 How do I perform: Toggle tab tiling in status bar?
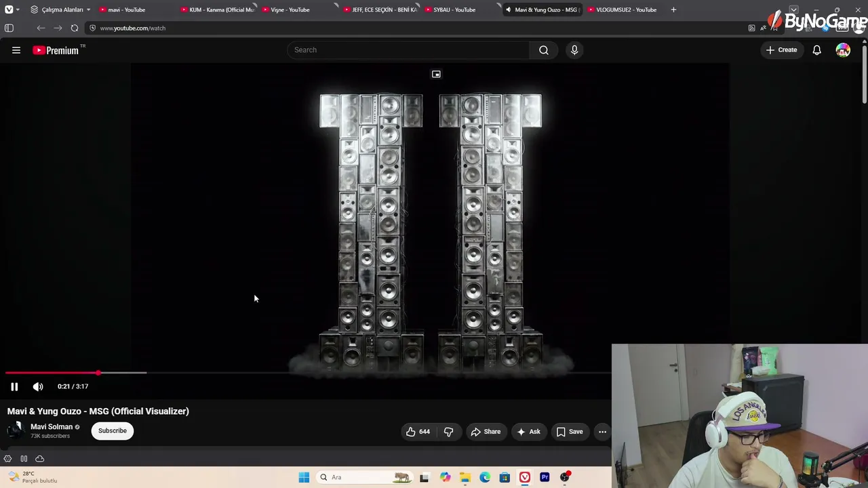click(x=24, y=459)
